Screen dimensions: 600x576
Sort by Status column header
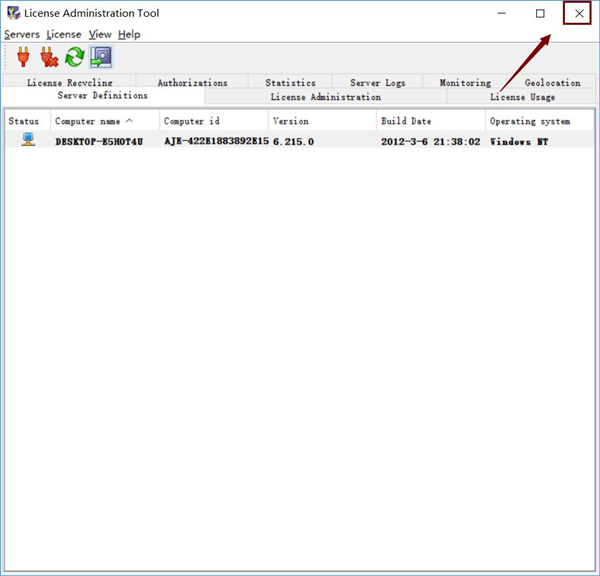[x=27, y=121]
